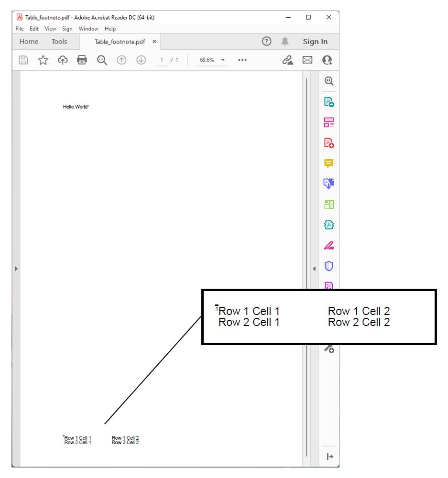Select the Fill & Sign tool
The width and height of the screenshot is (448, 478).
(328, 245)
